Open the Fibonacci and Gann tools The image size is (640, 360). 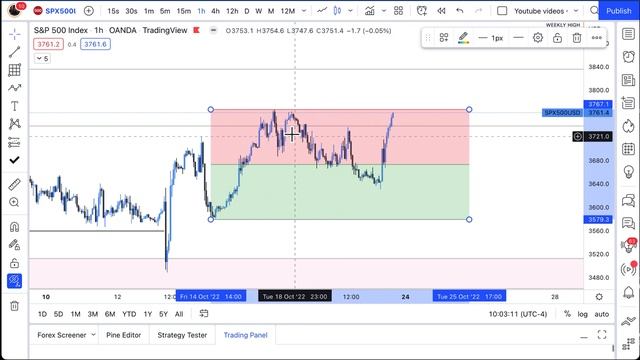coord(14,70)
